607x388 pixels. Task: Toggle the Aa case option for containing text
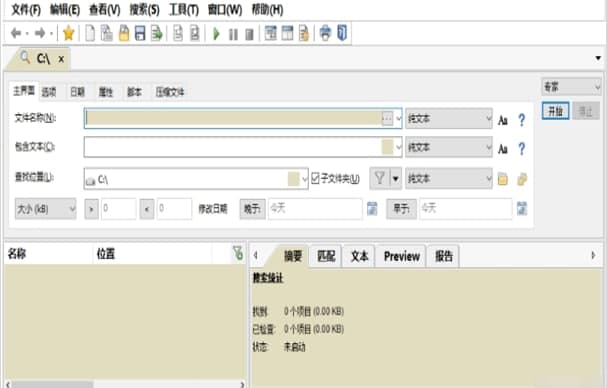point(502,149)
